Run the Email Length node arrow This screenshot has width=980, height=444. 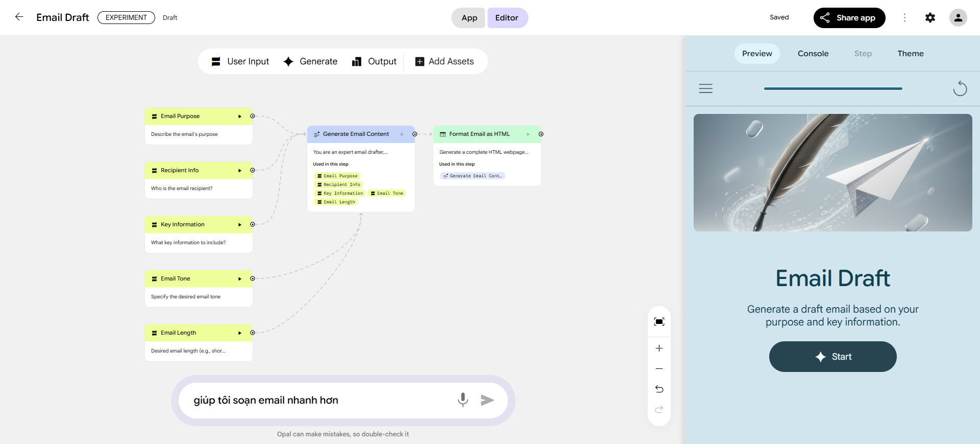click(239, 333)
